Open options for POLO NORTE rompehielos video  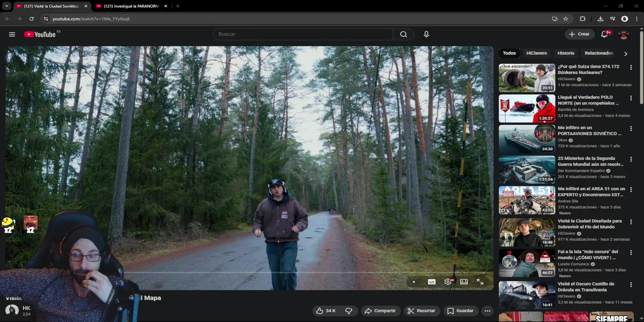631,98
